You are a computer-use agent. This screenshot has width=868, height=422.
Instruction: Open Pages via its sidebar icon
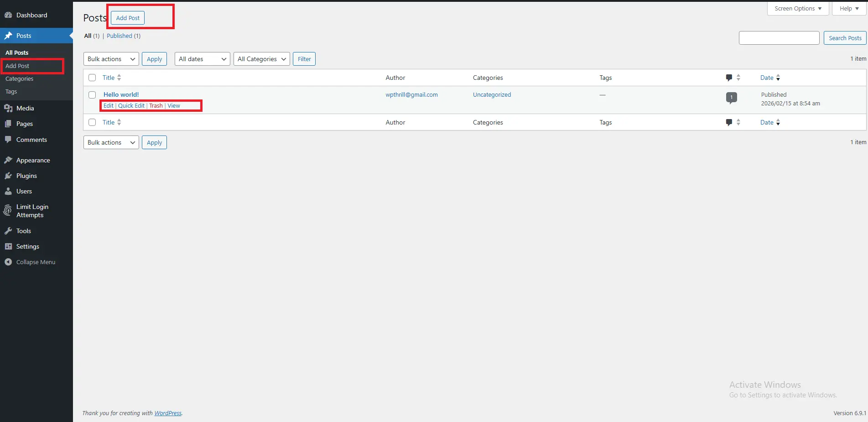8,124
